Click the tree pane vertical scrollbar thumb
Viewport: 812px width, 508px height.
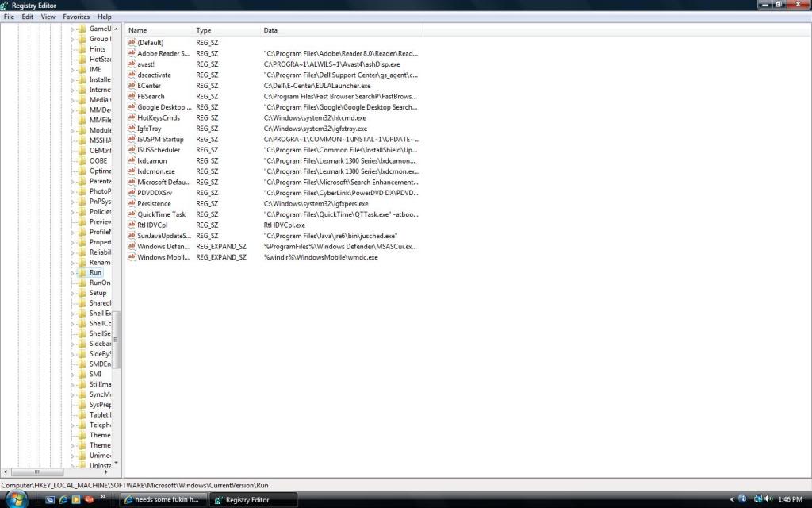point(116,340)
